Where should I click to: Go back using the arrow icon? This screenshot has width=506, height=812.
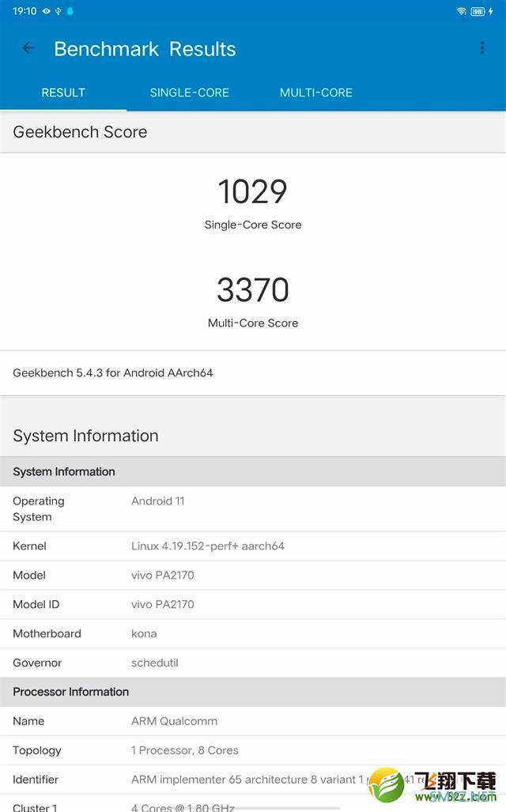tap(28, 48)
